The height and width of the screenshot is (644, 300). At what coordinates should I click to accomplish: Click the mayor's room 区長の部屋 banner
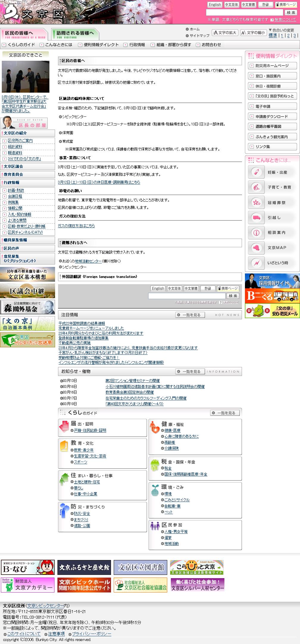pyautogui.click(x=25, y=123)
